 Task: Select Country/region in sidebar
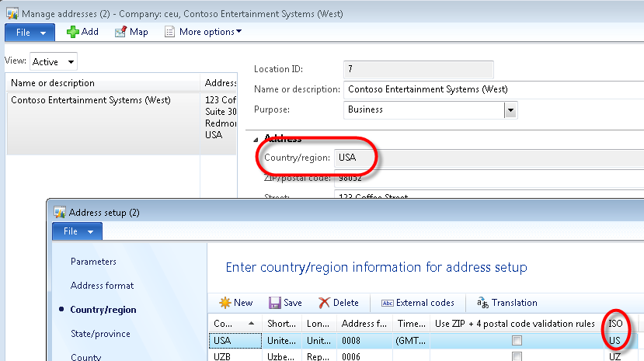103,310
